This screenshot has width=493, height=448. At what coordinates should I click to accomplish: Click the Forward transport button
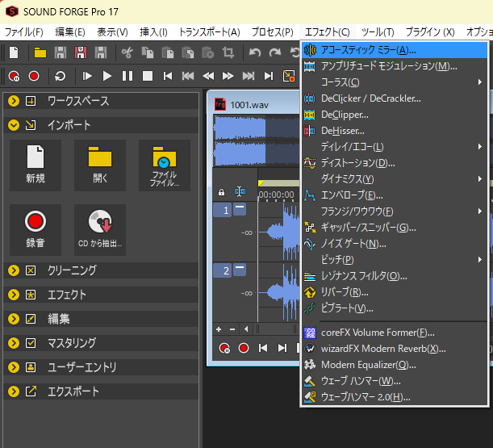coord(228,76)
